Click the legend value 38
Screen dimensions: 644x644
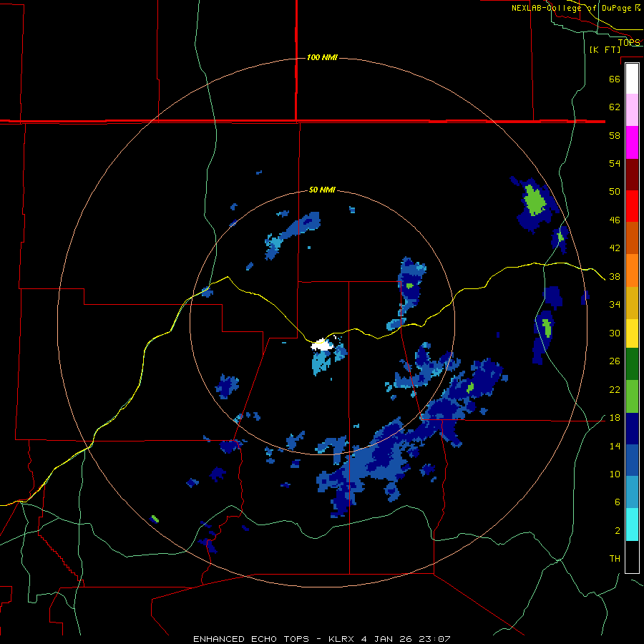click(x=615, y=277)
